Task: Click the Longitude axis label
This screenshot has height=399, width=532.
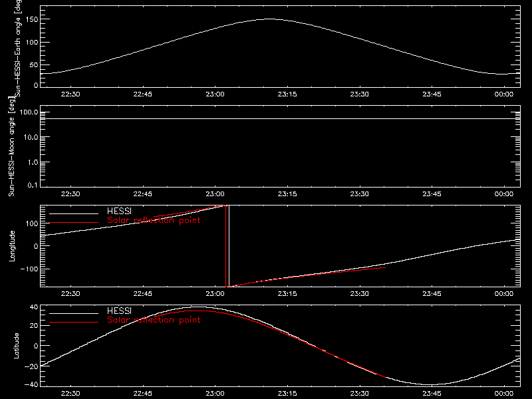Action: tap(12, 246)
